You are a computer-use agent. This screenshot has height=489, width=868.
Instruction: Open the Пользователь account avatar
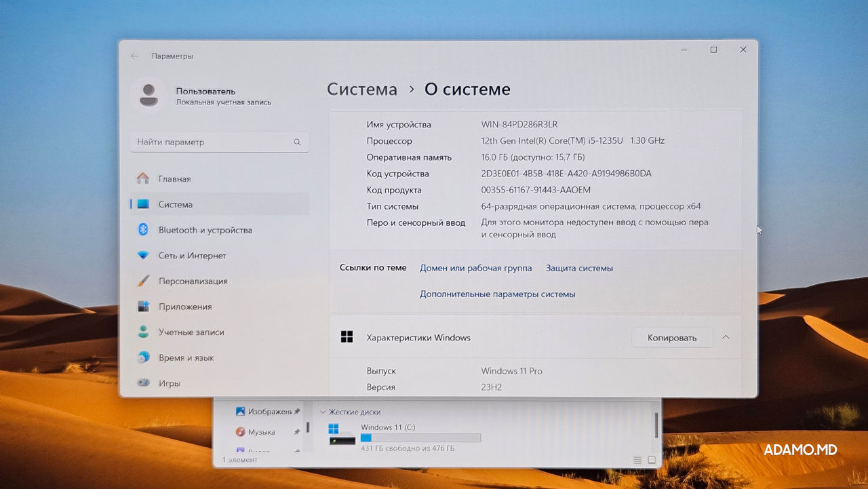pos(149,96)
